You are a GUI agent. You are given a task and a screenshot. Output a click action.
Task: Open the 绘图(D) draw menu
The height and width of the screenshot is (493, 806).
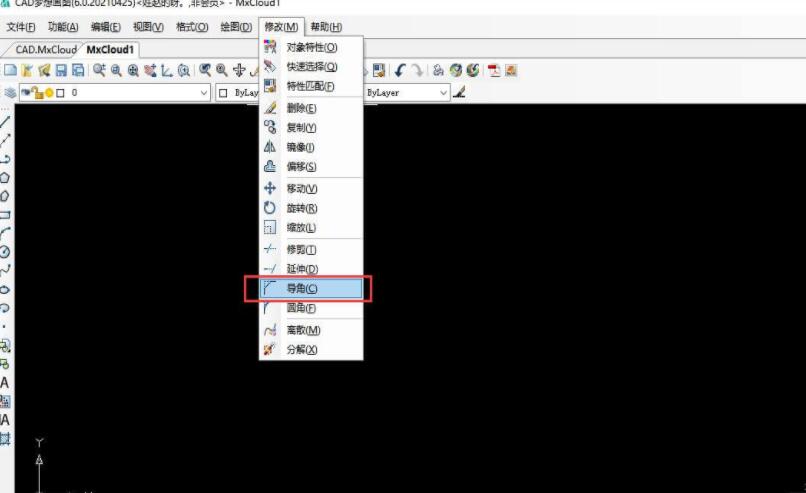point(236,27)
